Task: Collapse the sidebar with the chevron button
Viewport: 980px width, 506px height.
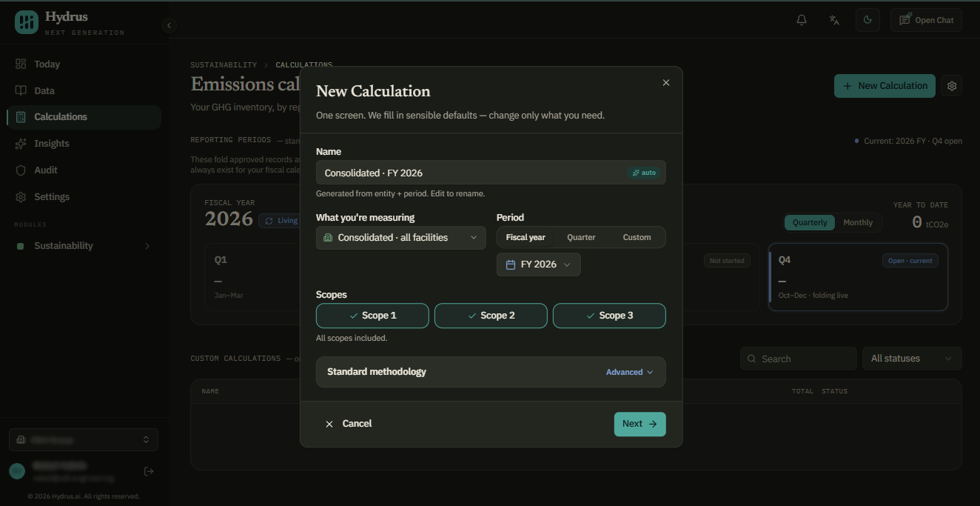Action: click(x=169, y=25)
